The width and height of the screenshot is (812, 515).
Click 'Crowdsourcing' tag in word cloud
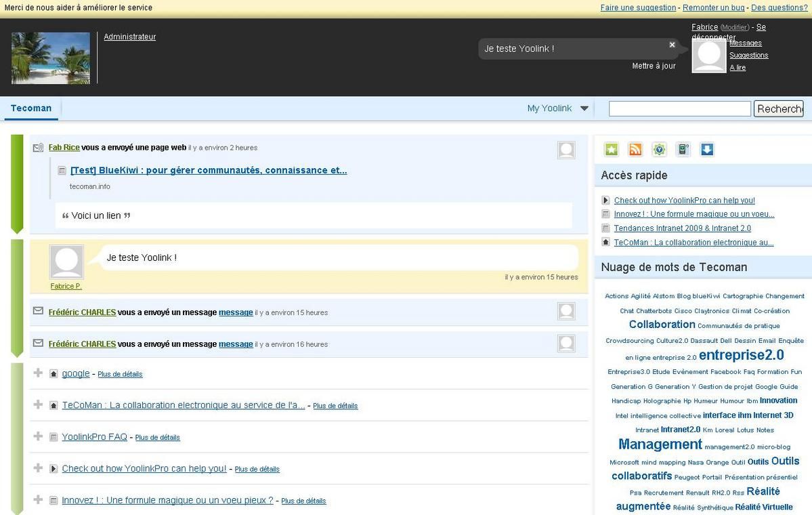(629, 341)
